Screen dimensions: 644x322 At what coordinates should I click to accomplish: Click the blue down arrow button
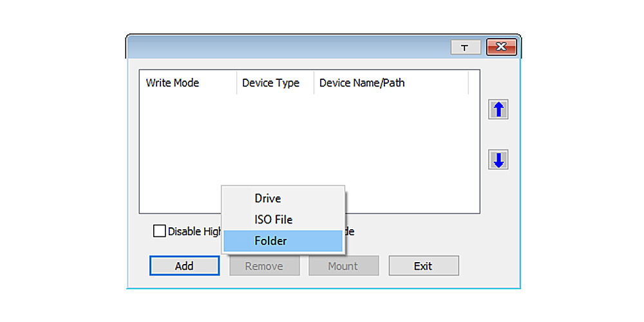click(x=498, y=160)
